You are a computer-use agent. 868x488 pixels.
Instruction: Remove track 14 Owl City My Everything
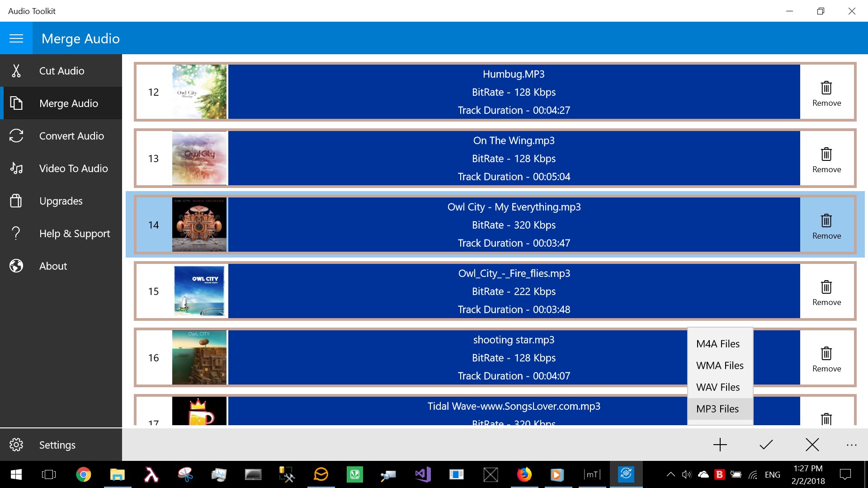(x=826, y=225)
